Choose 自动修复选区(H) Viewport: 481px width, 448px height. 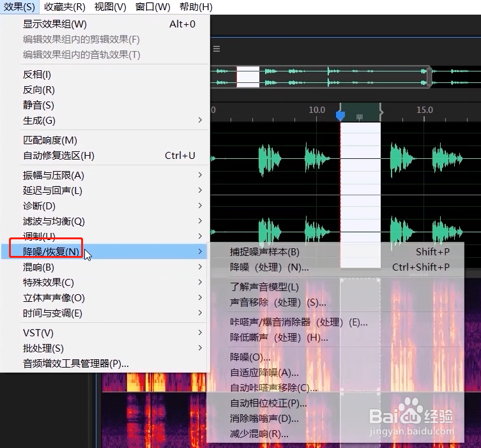(x=105, y=155)
